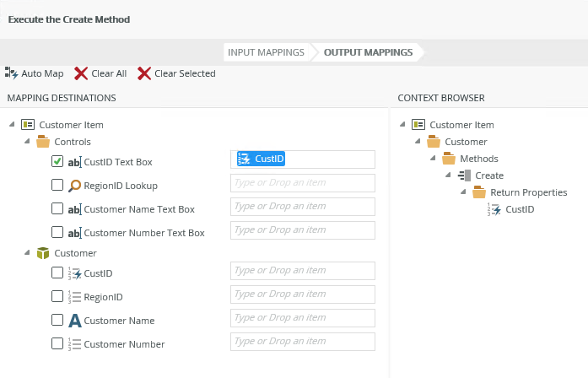Select the Output Mappings tab

tap(368, 52)
